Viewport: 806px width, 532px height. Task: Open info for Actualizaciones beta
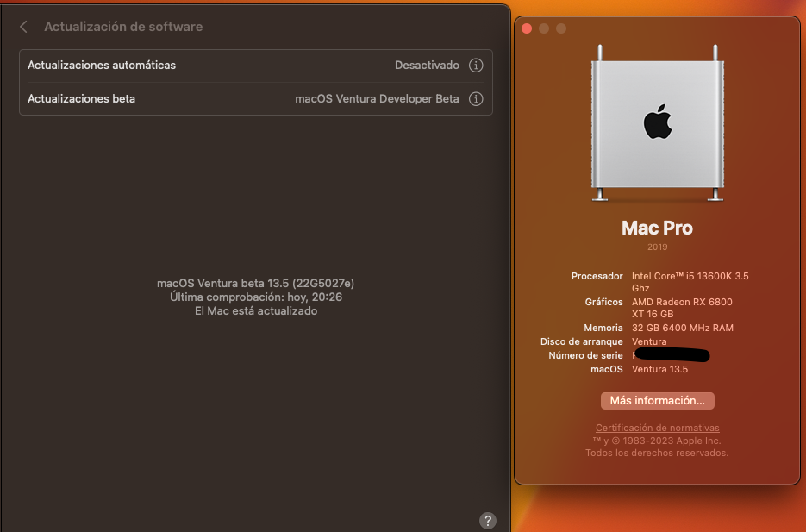coord(476,98)
